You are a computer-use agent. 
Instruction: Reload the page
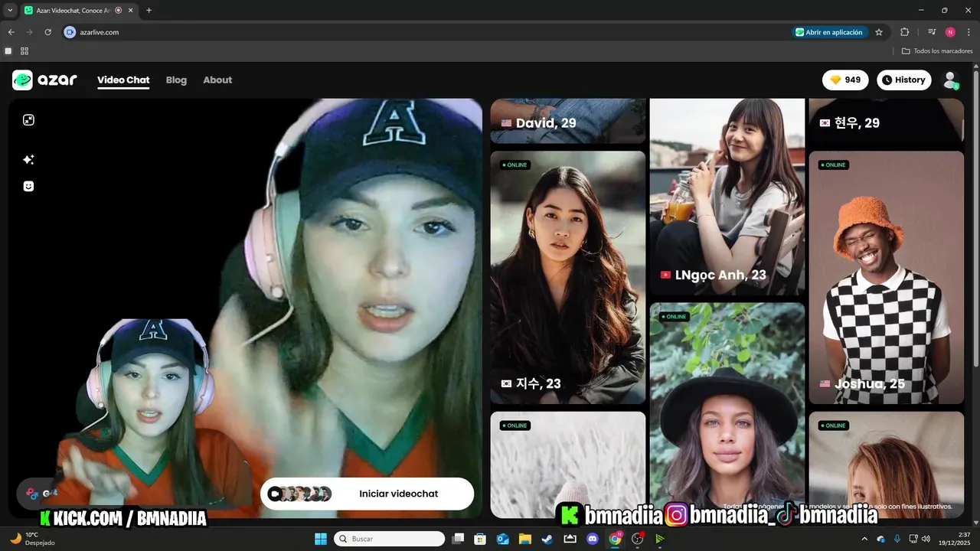pos(47,32)
